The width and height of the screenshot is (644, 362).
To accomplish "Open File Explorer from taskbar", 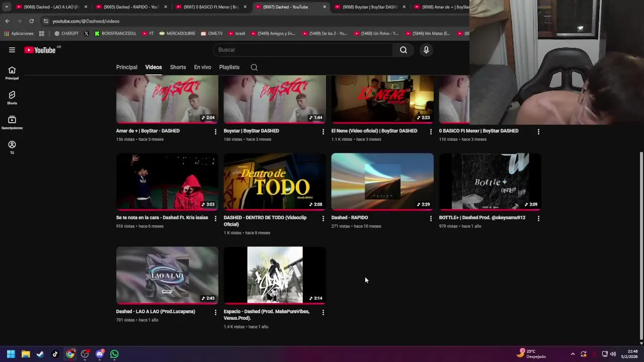I will point(26,354).
